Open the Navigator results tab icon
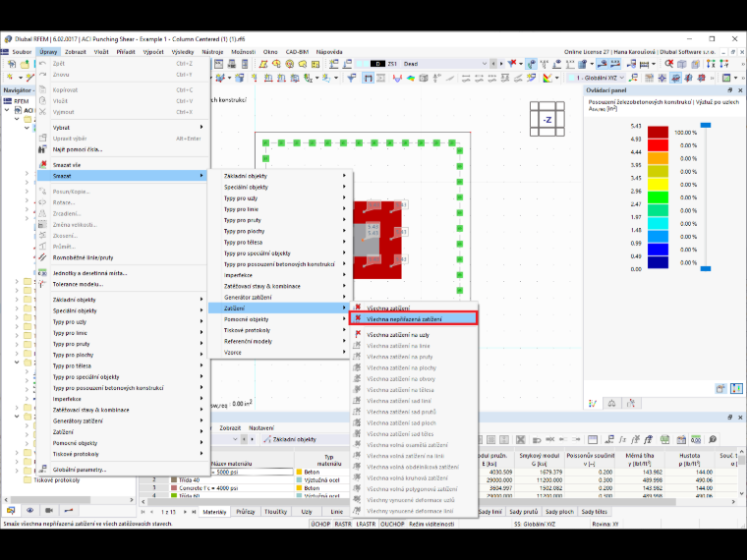This screenshot has width=747, height=560. click(69, 511)
